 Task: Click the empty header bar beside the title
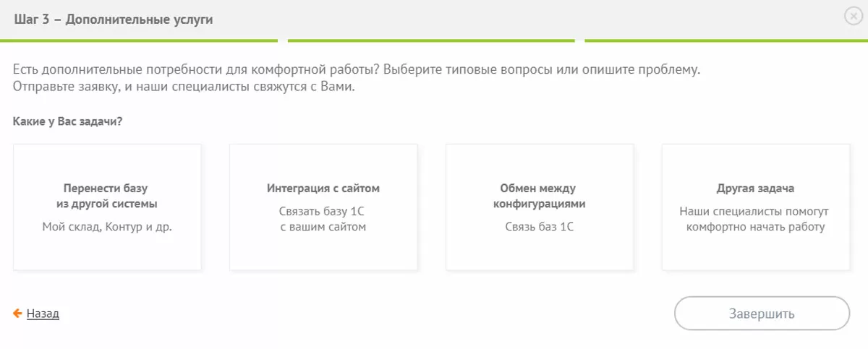506,20
